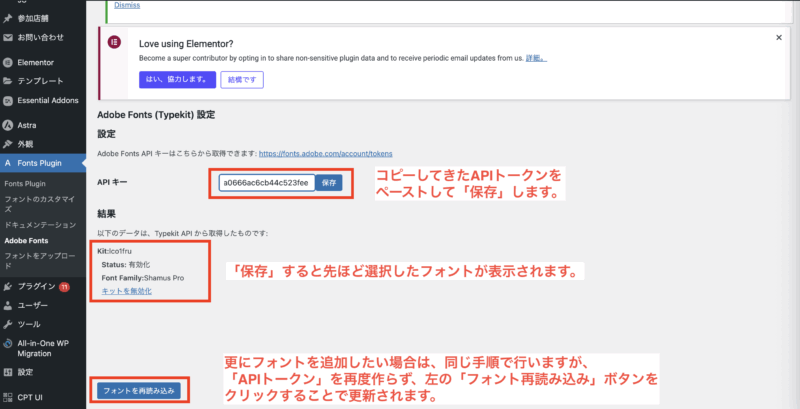Click the 保存 button
The width and height of the screenshot is (800, 409).
[329, 183]
